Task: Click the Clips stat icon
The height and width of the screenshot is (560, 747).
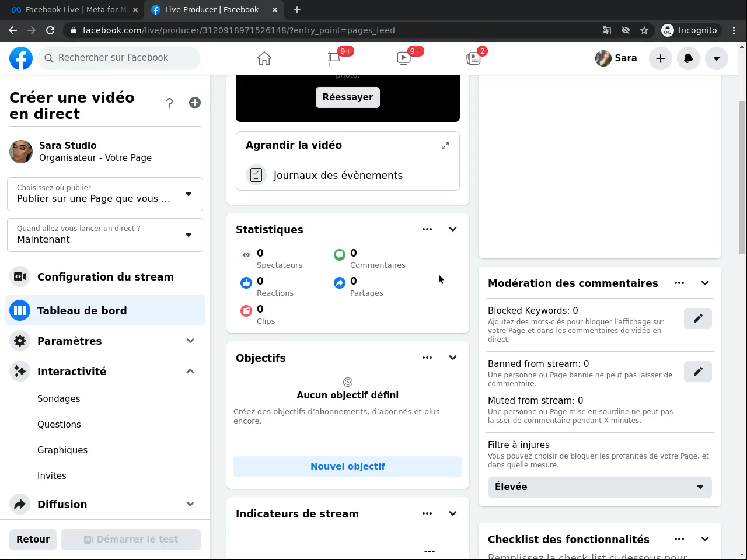Action: click(x=246, y=311)
